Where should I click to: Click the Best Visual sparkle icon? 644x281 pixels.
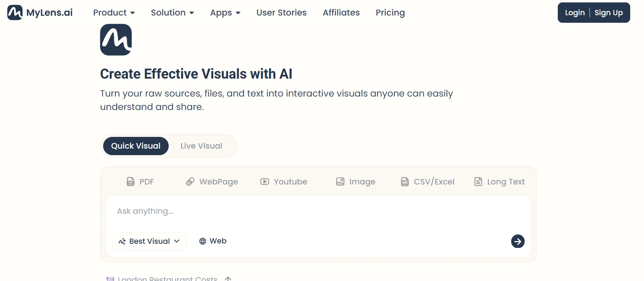tap(122, 241)
